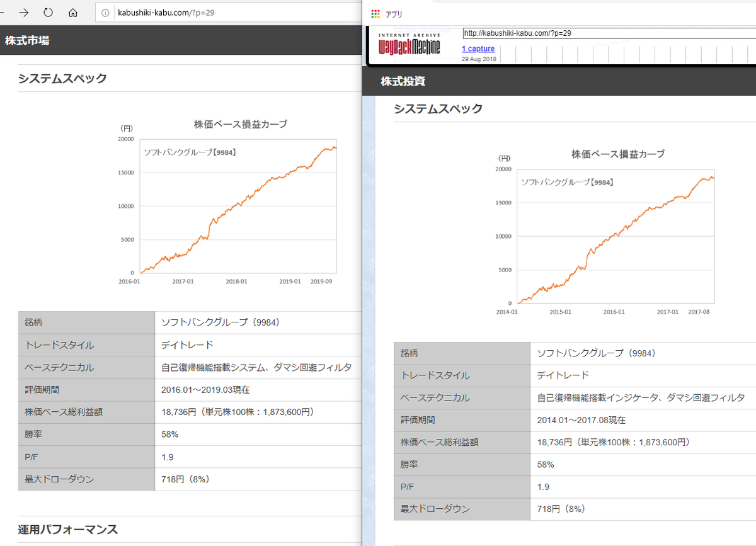The width and height of the screenshot is (756, 546).
Task: Click 58% value in left table
Action: 170,435
